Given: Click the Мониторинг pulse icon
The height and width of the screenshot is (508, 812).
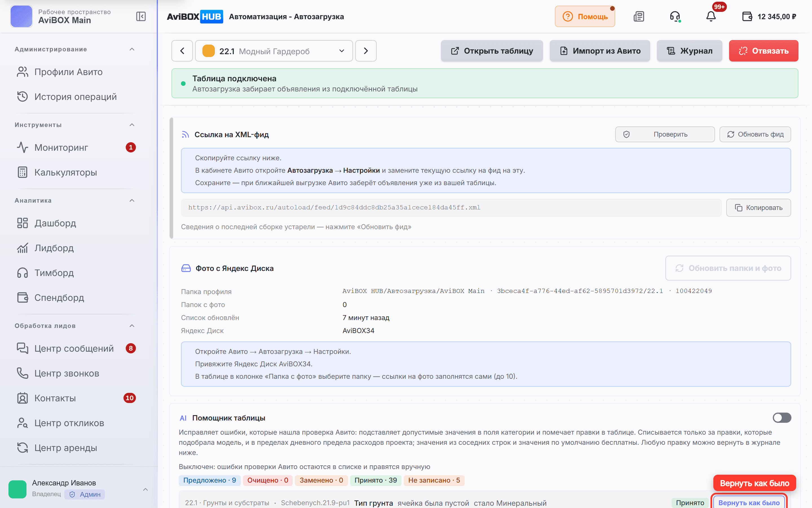Looking at the screenshot, I should click(23, 148).
